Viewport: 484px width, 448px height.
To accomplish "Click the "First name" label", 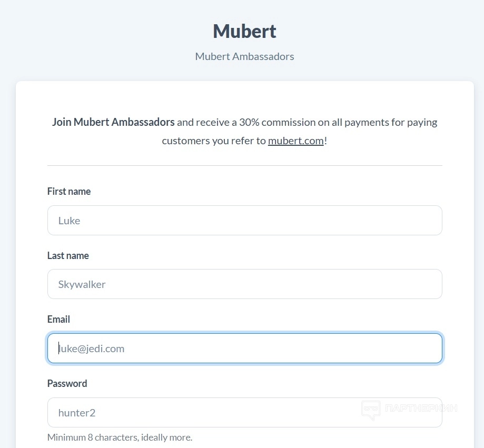I will pyautogui.click(x=69, y=192).
